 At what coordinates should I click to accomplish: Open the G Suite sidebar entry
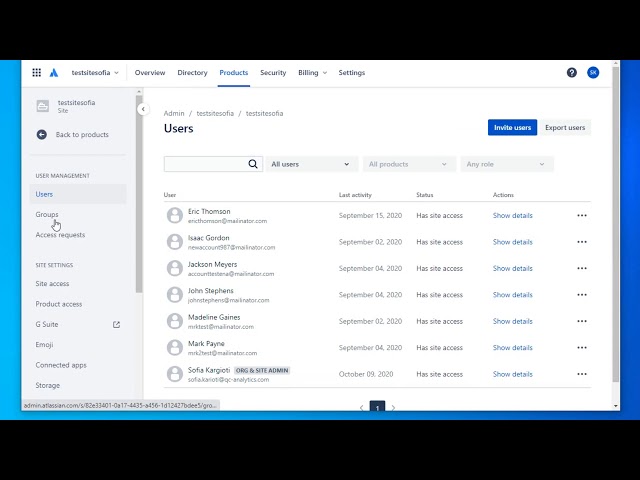tap(47, 324)
